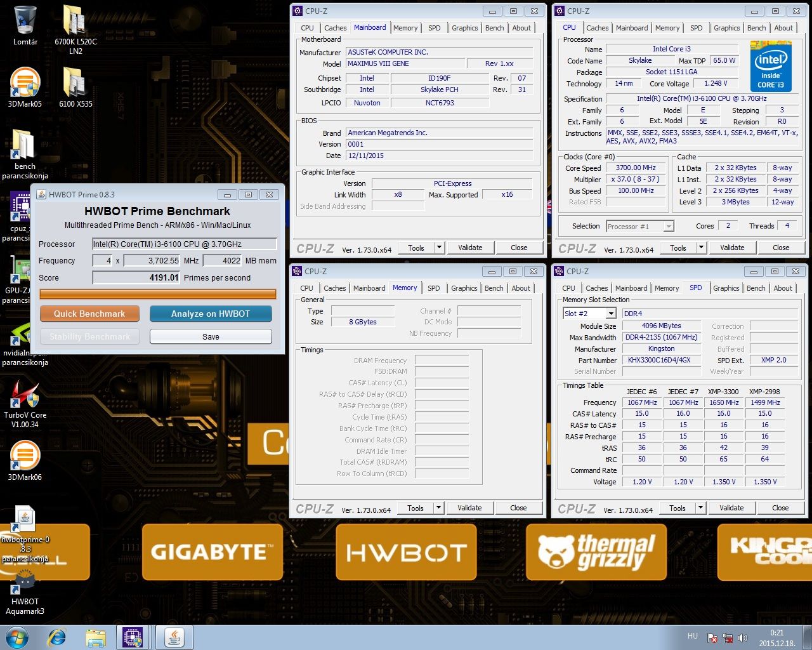The image size is (812, 650).
Task: Click the Specification field Core i3-6100
Action: coord(702,98)
